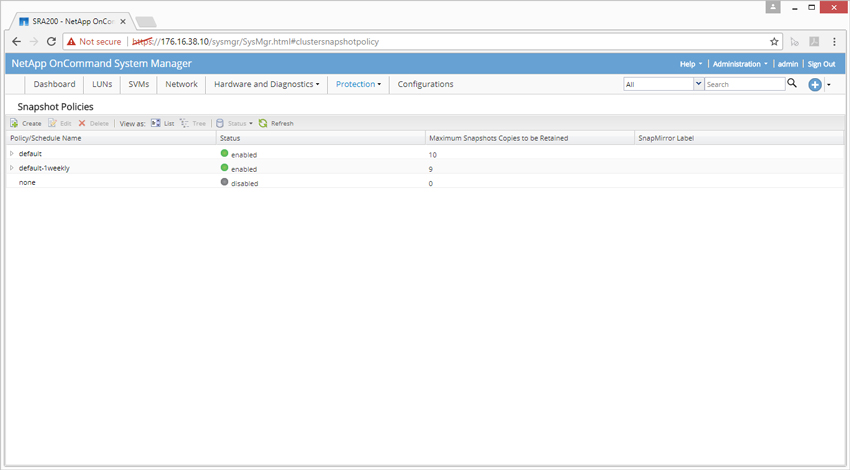
Task: Switch to List view icon
Action: (x=156, y=123)
